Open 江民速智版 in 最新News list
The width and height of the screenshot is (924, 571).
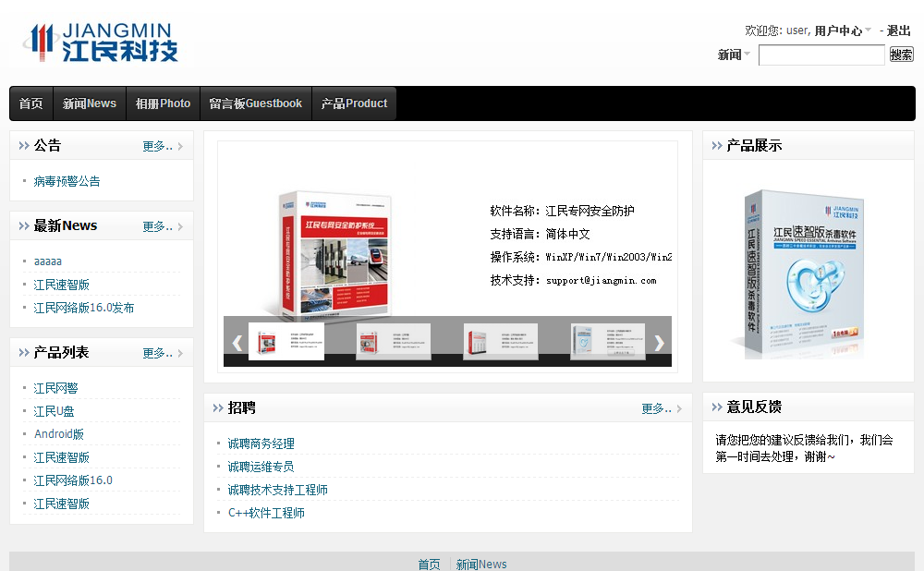[x=61, y=285]
